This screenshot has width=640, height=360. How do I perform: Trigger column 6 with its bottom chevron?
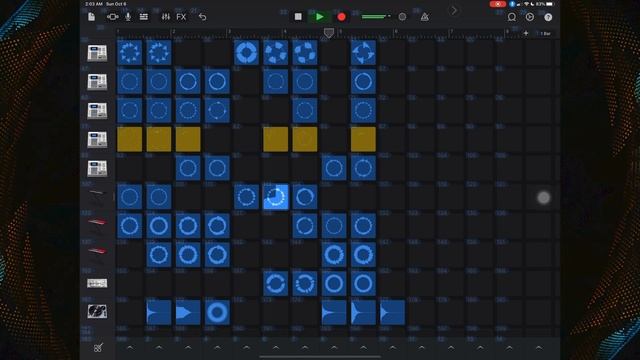(x=276, y=348)
